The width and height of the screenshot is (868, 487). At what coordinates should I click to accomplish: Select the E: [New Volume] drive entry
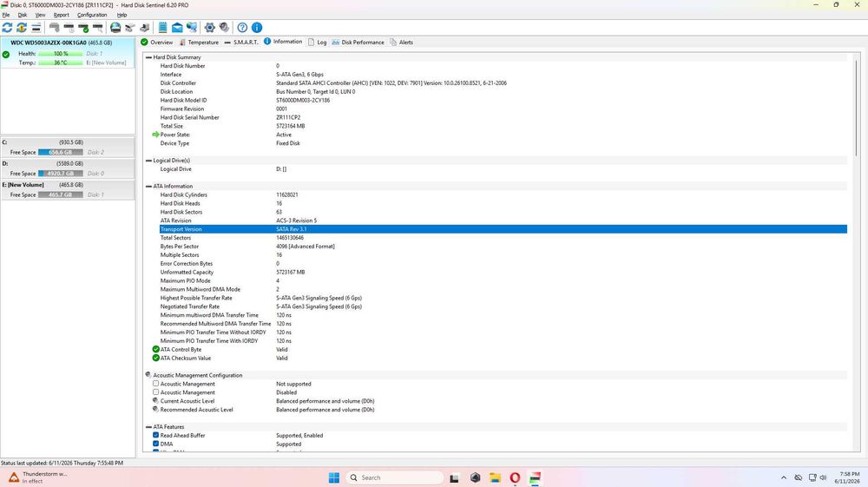point(68,189)
